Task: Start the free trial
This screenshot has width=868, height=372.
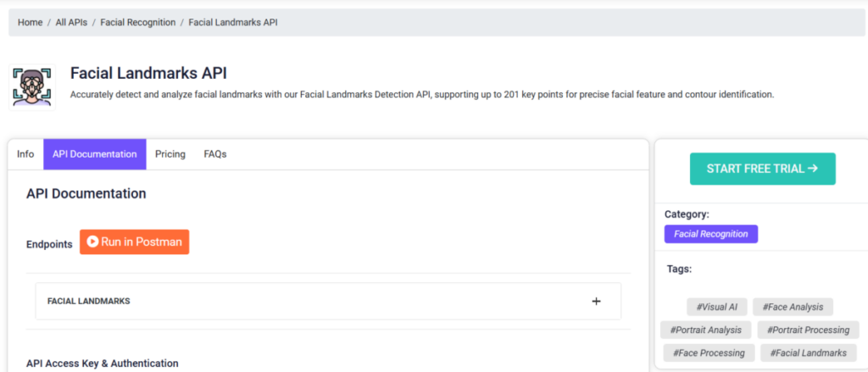Action: [762, 169]
